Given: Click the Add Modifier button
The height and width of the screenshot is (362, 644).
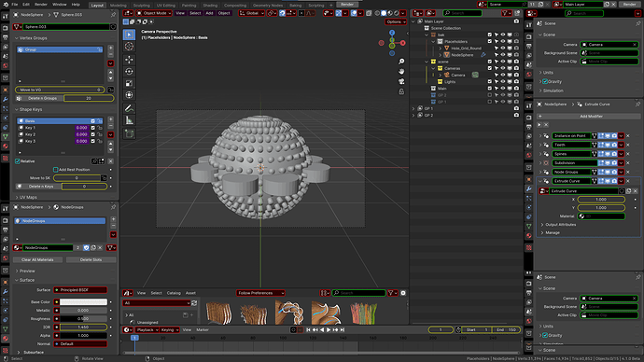Looking at the screenshot, I should coord(591,116).
